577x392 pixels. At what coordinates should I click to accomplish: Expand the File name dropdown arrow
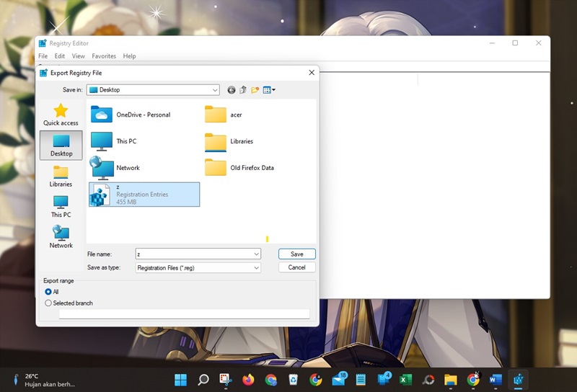[256, 254]
